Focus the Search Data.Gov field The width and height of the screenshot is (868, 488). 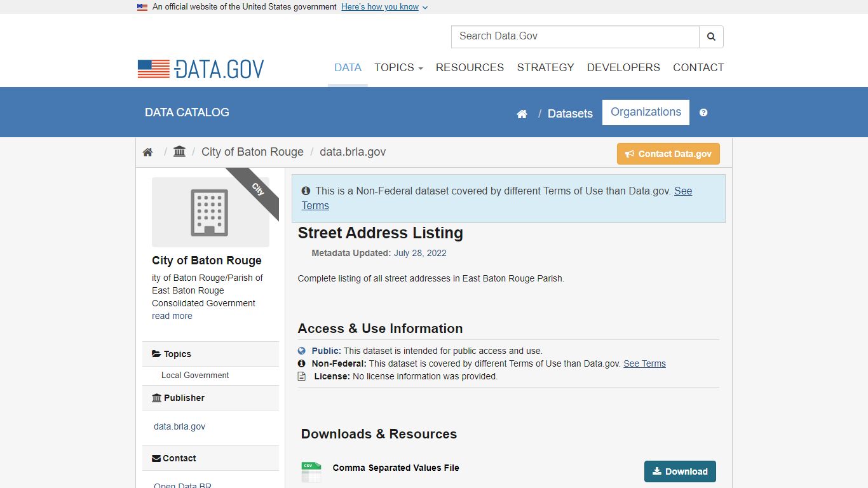click(575, 37)
